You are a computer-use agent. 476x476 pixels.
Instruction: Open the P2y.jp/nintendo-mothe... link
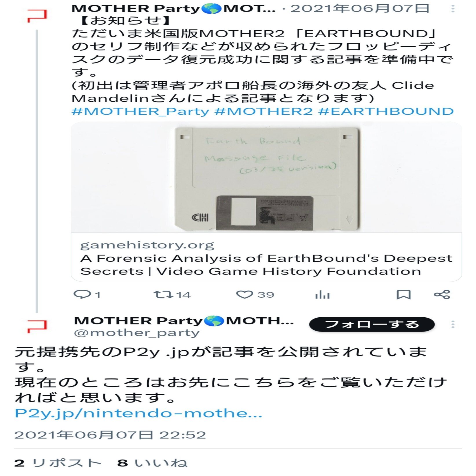click(138, 413)
